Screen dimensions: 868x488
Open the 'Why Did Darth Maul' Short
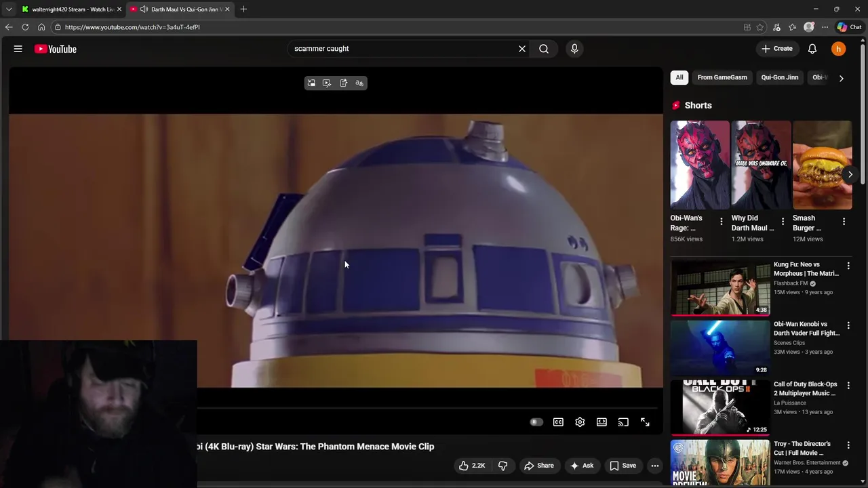click(x=761, y=165)
